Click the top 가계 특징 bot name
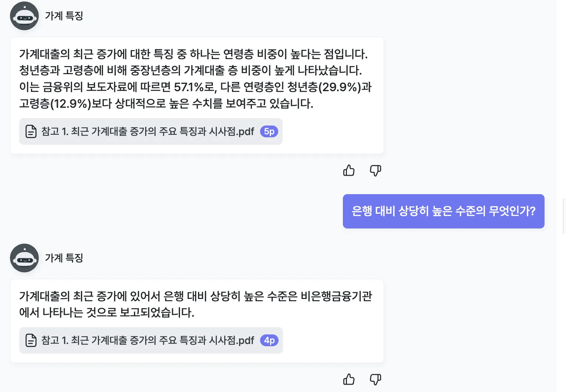This screenshot has width=566, height=392. (x=64, y=16)
